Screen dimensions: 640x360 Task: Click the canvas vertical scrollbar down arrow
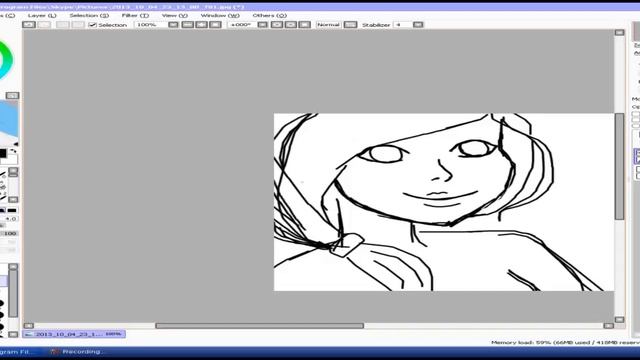coord(619,320)
